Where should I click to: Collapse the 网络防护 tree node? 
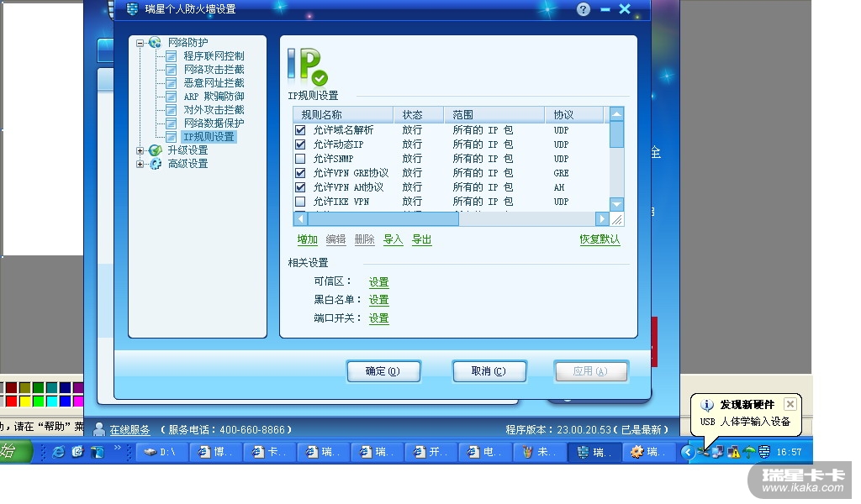pyautogui.click(x=140, y=43)
